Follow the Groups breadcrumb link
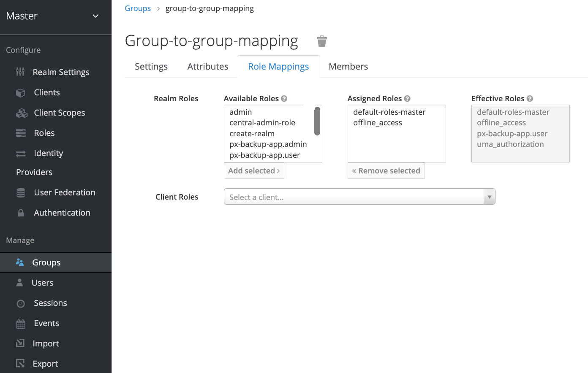The width and height of the screenshot is (588, 373). [x=138, y=8]
